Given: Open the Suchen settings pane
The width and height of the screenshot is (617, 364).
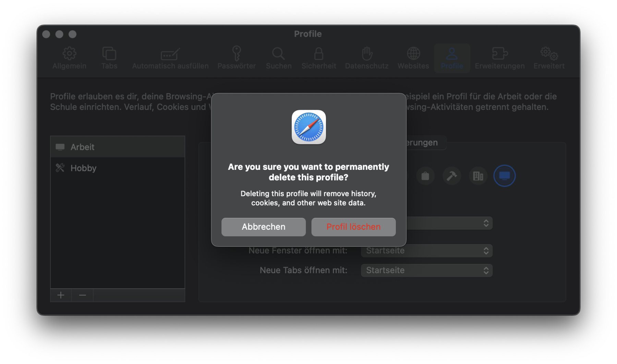Looking at the screenshot, I should [279, 58].
